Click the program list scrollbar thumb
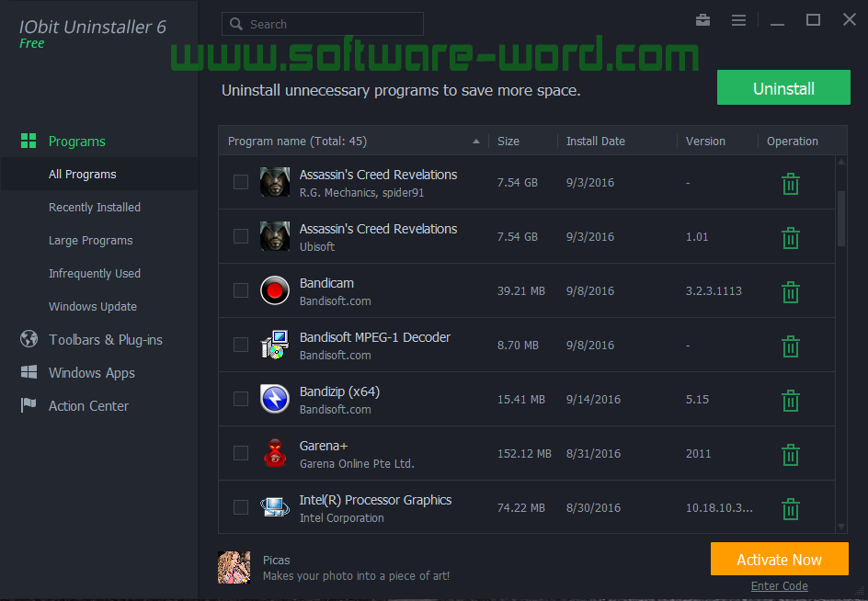The width and height of the screenshot is (868, 601). pyautogui.click(x=840, y=219)
